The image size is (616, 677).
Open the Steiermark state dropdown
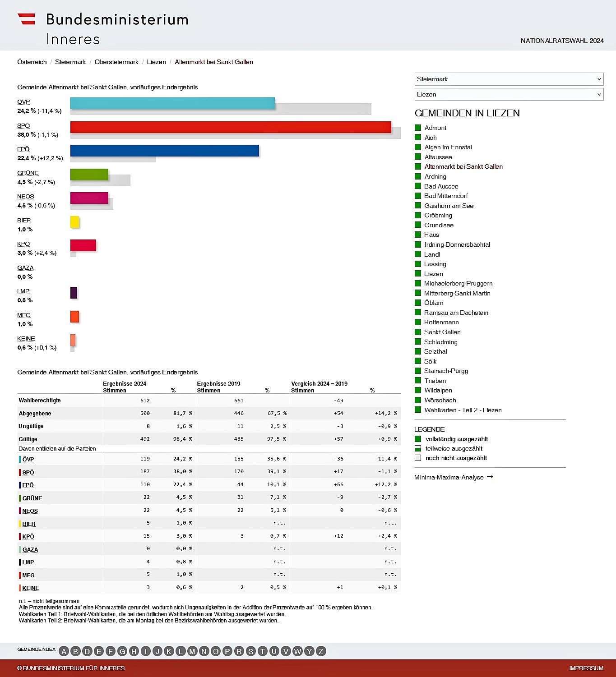click(509, 79)
